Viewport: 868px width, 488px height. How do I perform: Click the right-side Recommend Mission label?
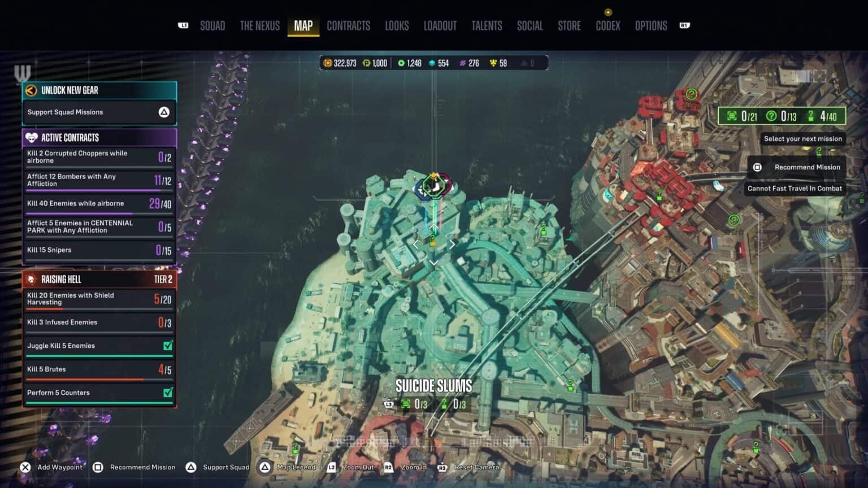[807, 167]
